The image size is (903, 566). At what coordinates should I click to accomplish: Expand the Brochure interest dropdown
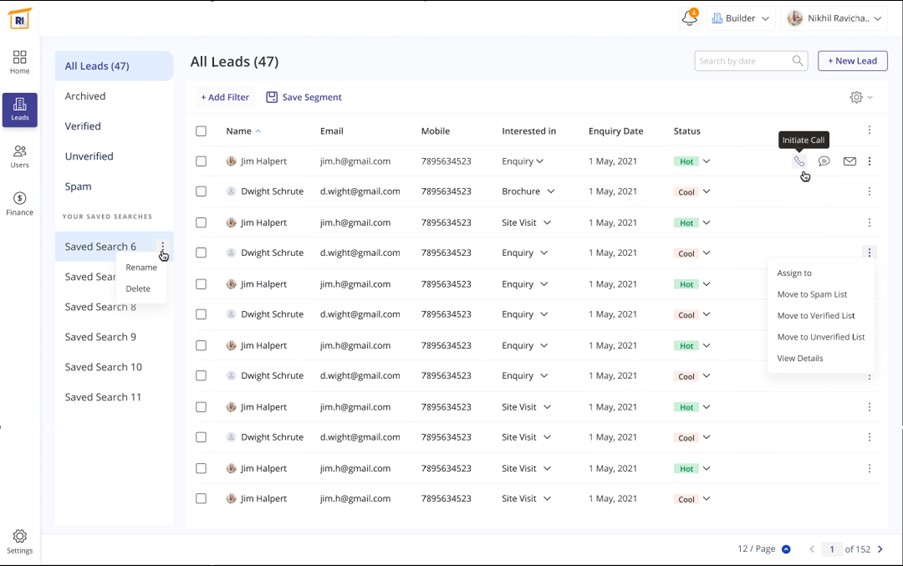coord(550,191)
